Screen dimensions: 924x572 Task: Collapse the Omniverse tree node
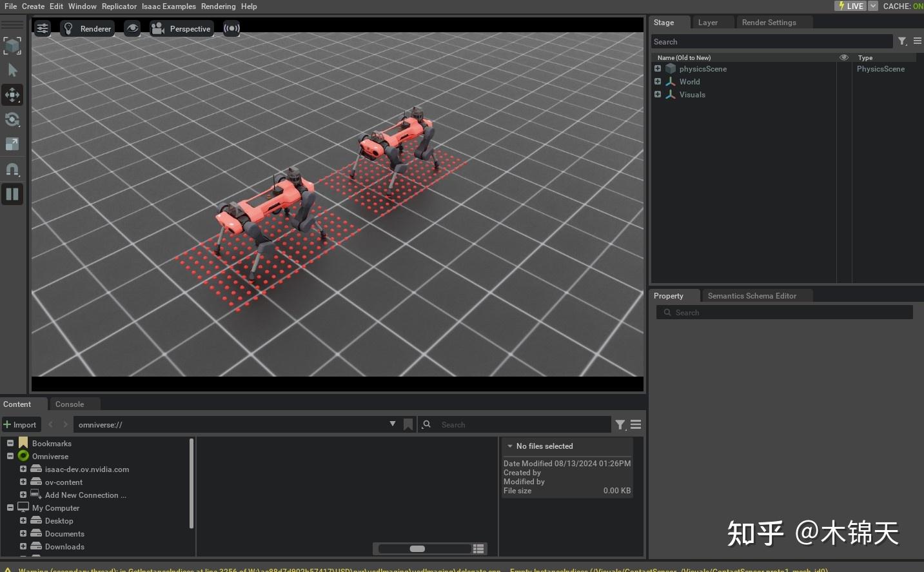tap(10, 456)
